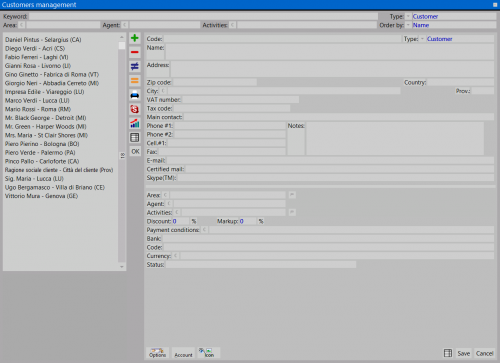Open the statistics bar chart icon

[x=135, y=123]
